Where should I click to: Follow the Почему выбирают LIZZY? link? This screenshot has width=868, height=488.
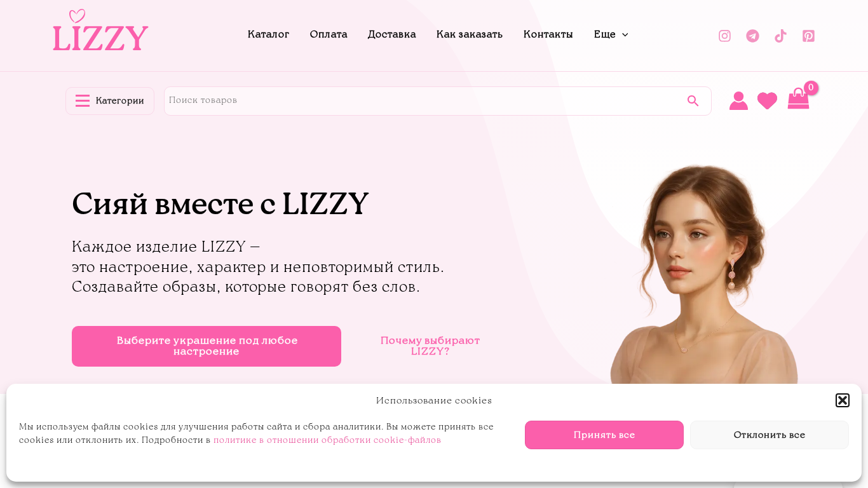(430, 346)
